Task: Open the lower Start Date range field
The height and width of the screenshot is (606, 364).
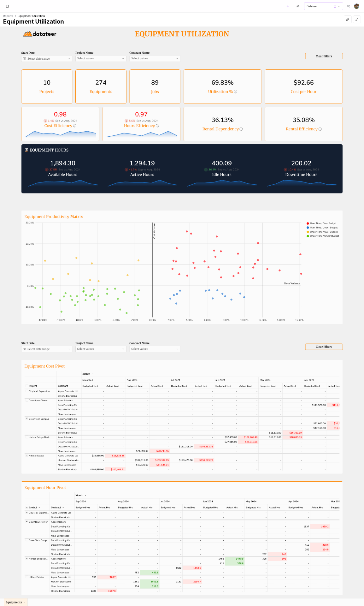Action: pos(47,349)
